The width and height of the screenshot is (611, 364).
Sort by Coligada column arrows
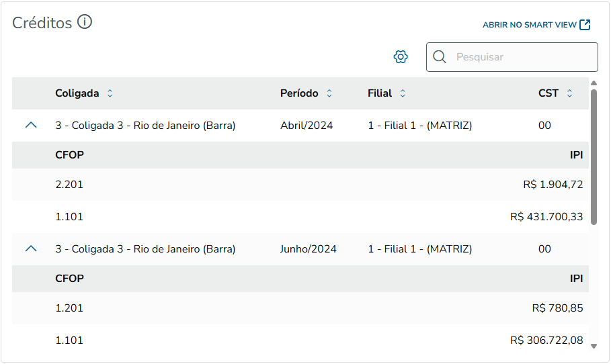110,93
